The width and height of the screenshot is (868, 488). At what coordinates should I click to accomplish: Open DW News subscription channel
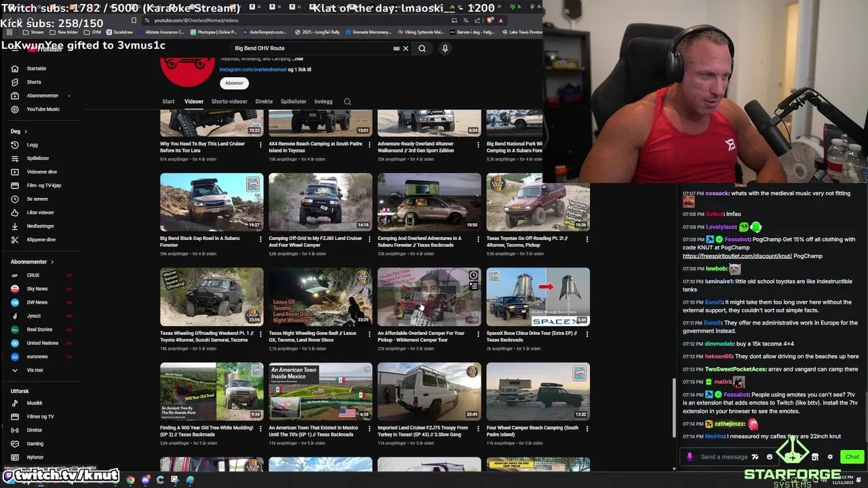pos(37,302)
